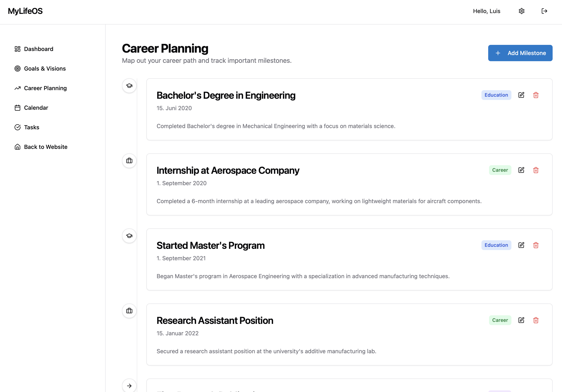Click the trash icon on Research Assistant Position
Screen dimensions: 562x392
536,320
